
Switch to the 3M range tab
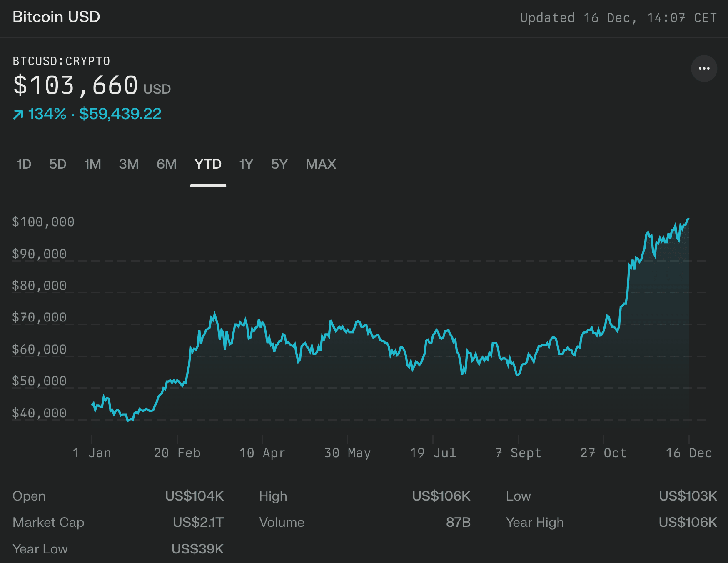(129, 164)
